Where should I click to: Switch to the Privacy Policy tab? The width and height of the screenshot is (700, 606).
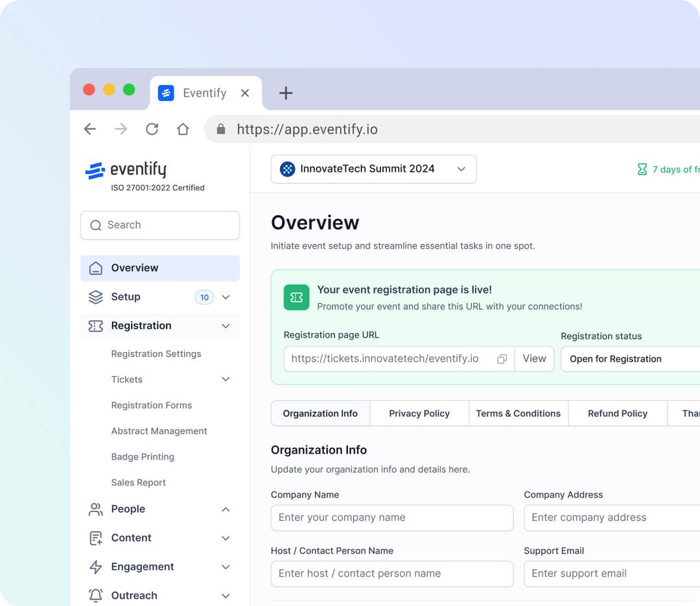click(x=419, y=413)
